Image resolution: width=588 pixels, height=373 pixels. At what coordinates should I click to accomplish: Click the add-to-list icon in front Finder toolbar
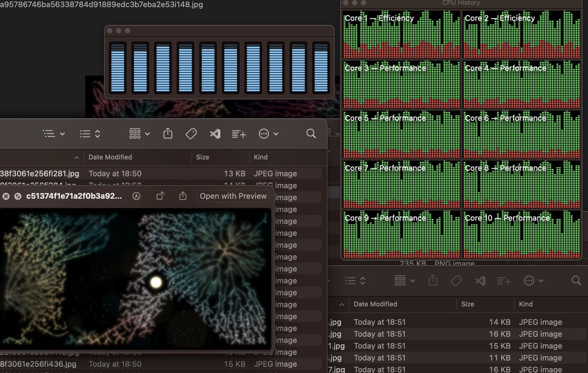pos(239,133)
